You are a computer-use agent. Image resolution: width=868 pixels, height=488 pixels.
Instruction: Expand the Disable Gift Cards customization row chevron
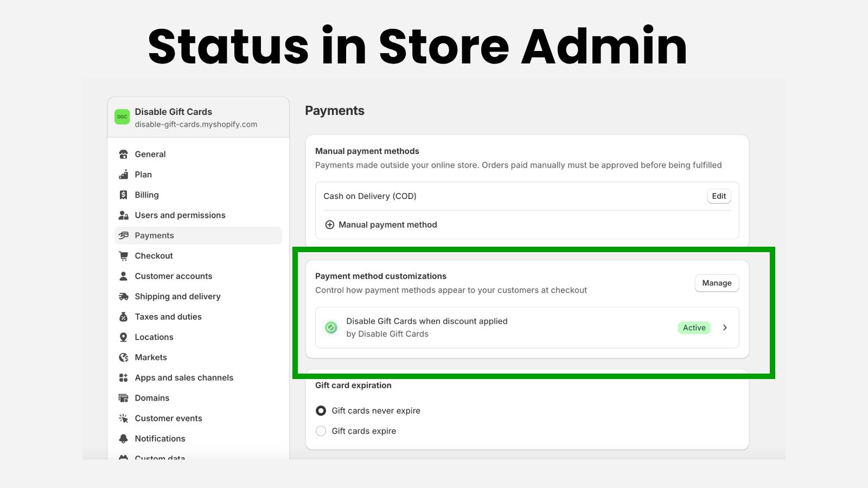click(x=725, y=328)
